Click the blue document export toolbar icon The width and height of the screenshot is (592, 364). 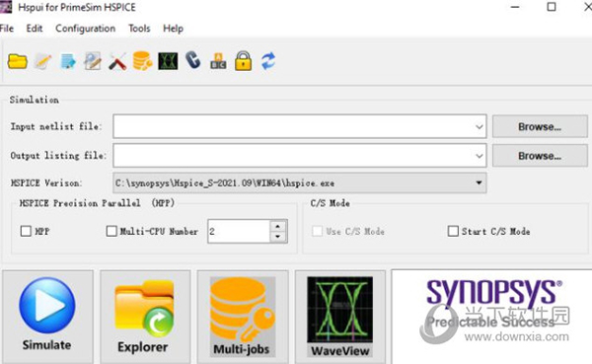point(68,61)
